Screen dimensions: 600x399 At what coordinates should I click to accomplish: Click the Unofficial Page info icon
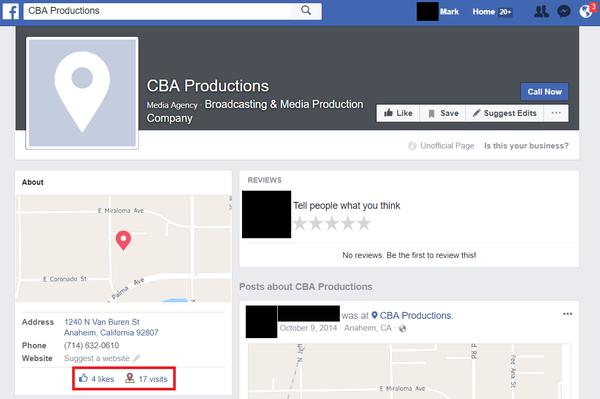[412, 146]
